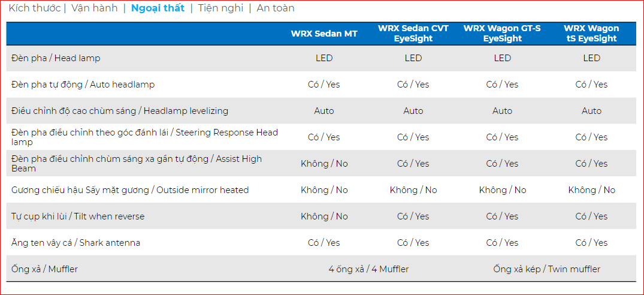Select the Auto headlamp row label
The image size is (644, 295).
coord(83,85)
